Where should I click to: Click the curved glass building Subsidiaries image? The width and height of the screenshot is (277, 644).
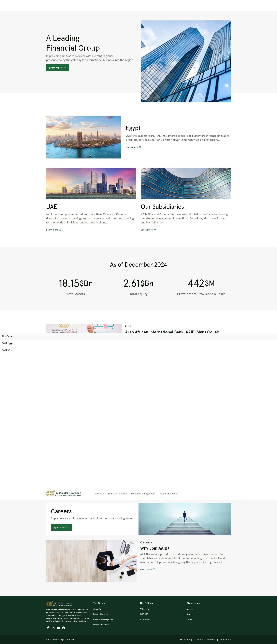click(186, 184)
